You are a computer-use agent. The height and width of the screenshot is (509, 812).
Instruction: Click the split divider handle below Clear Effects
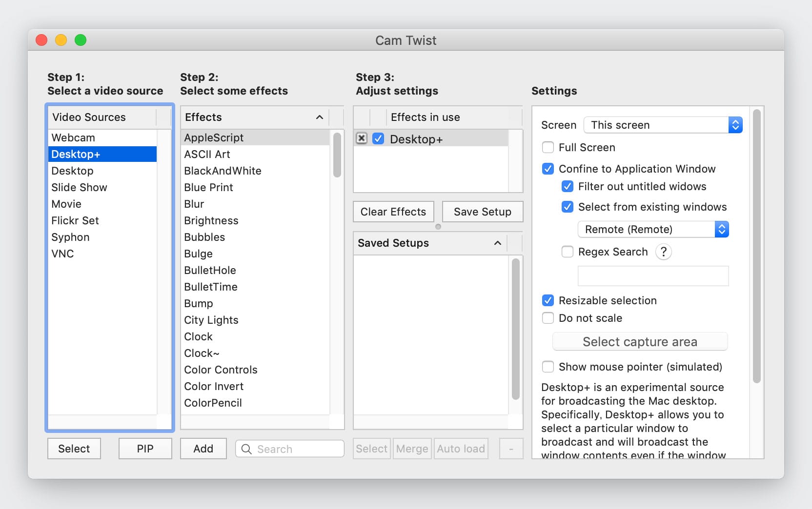(438, 227)
